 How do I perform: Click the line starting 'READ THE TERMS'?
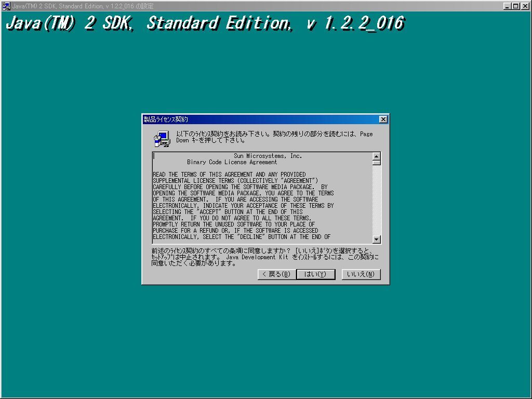[229, 175]
